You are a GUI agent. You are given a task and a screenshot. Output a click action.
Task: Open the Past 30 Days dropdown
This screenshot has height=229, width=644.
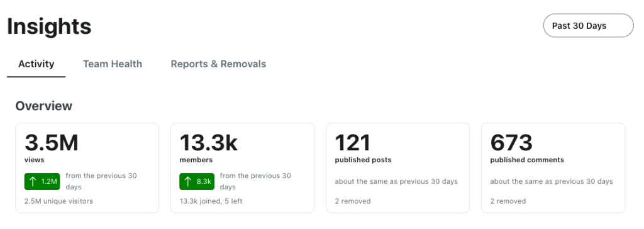pyautogui.click(x=588, y=26)
